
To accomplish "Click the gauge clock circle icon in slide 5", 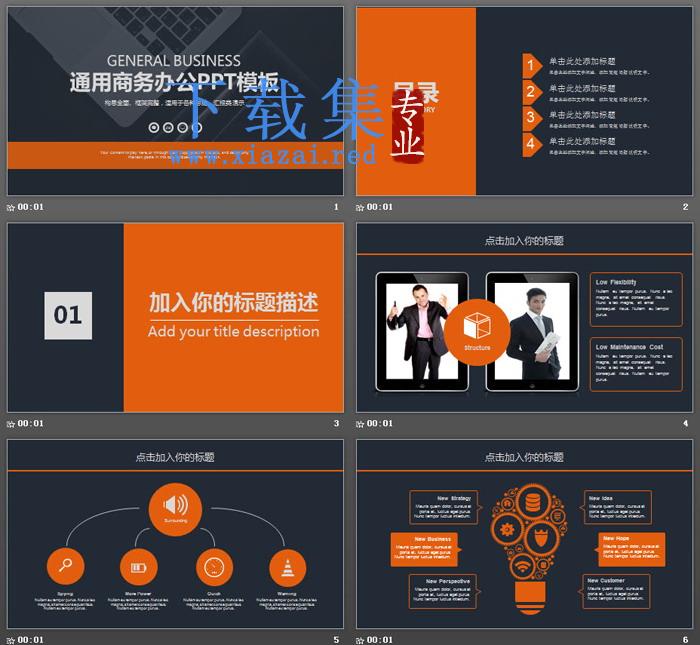I will tap(214, 567).
